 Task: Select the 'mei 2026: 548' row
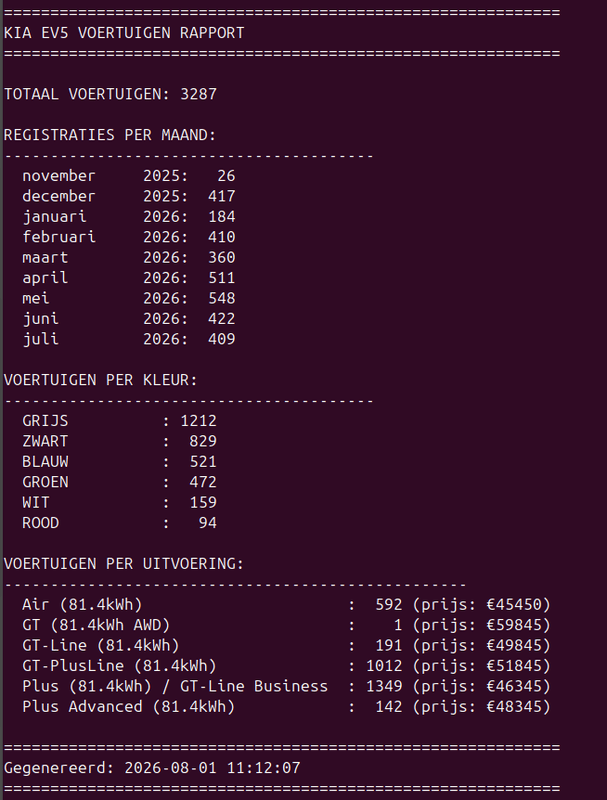pyautogui.click(x=129, y=298)
